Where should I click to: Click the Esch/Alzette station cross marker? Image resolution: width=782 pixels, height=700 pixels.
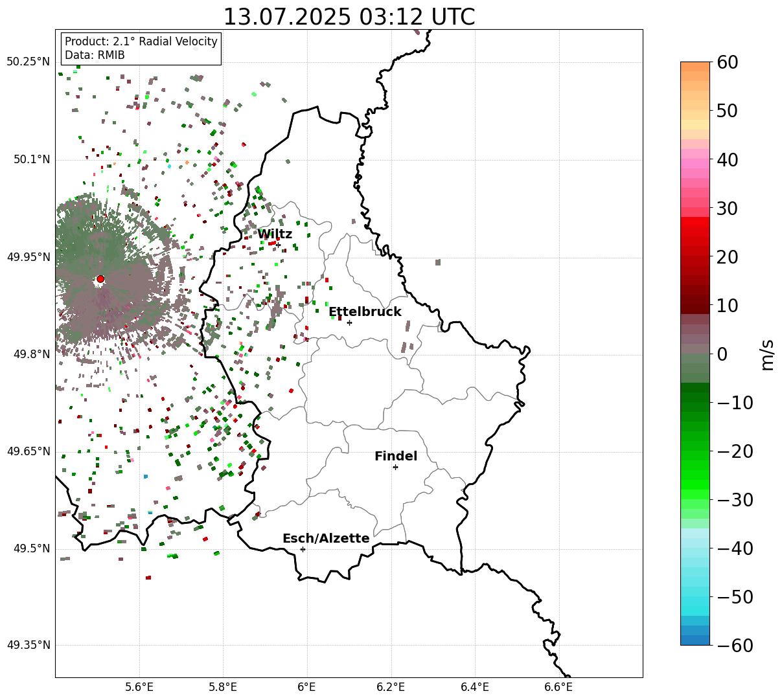point(303,549)
